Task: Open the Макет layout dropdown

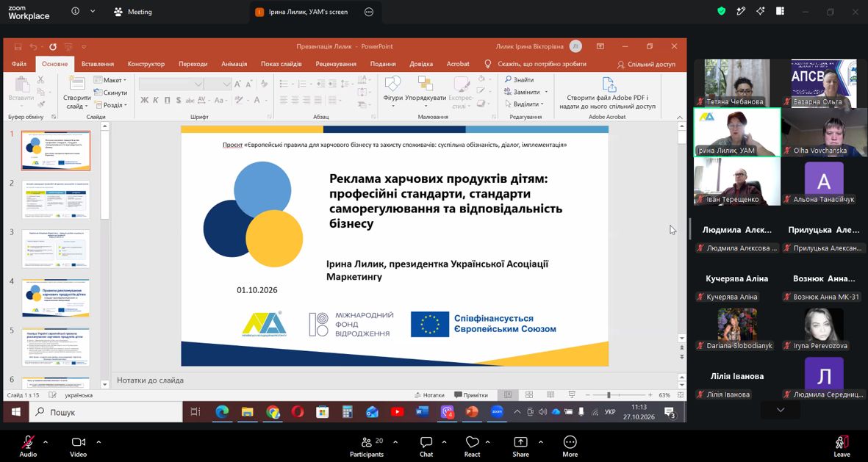Action: pyautogui.click(x=111, y=80)
